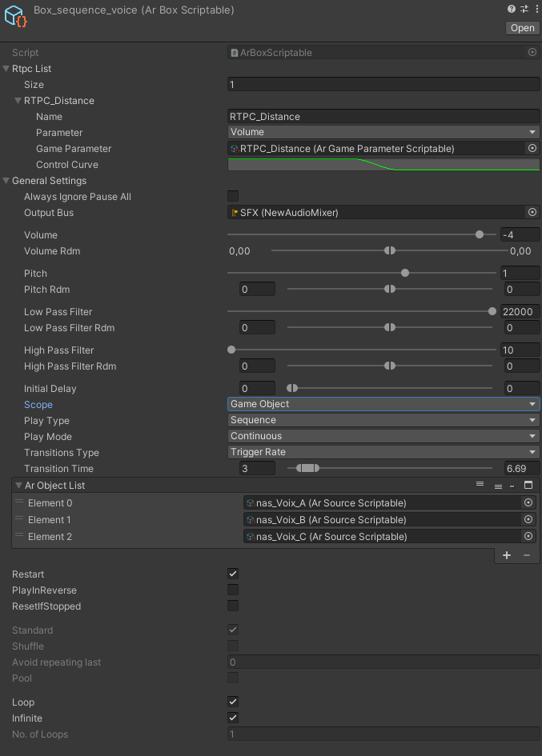This screenshot has width=542, height=756.
Task: Click the mixer icon in Output Bus field
Action: [235, 212]
